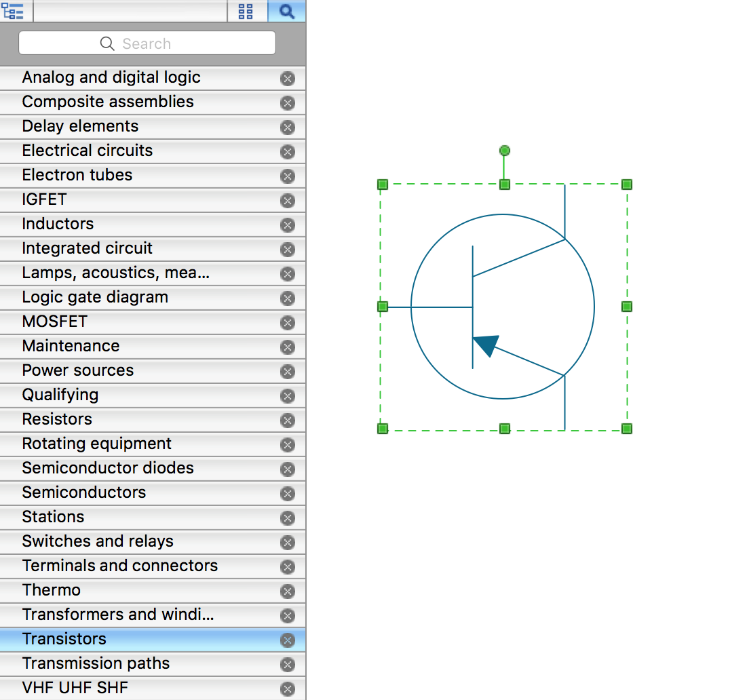Click the top-right green selection handle
Viewport: 730px width, 700px height.
coord(627,184)
